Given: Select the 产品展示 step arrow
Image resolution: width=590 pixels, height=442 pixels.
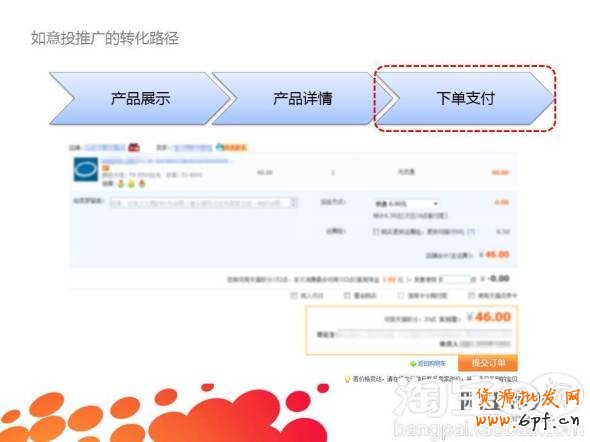Looking at the screenshot, I should [x=140, y=99].
